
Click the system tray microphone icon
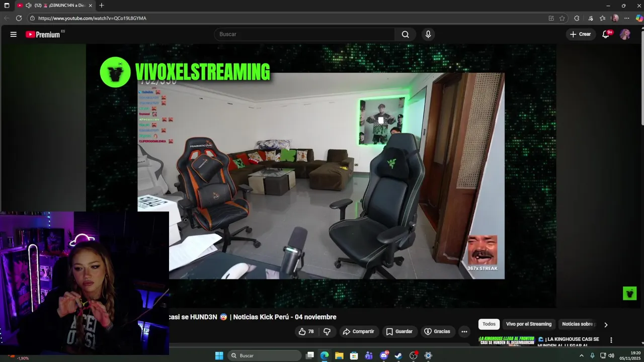[x=592, y=355]
